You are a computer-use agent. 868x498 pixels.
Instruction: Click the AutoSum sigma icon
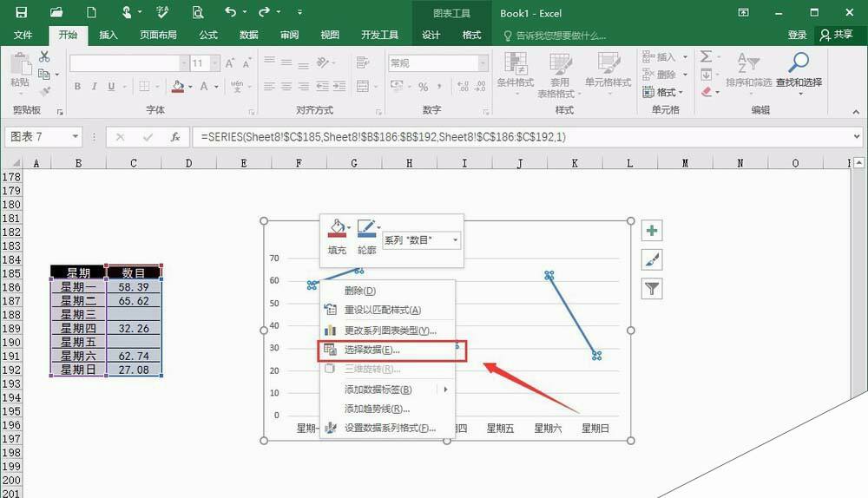click(706, 56)
